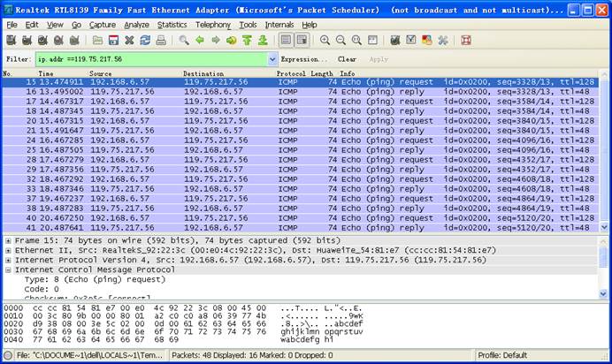Select packet 16 echo reply row
Viewport: 612px width, 364px height.
300,92
